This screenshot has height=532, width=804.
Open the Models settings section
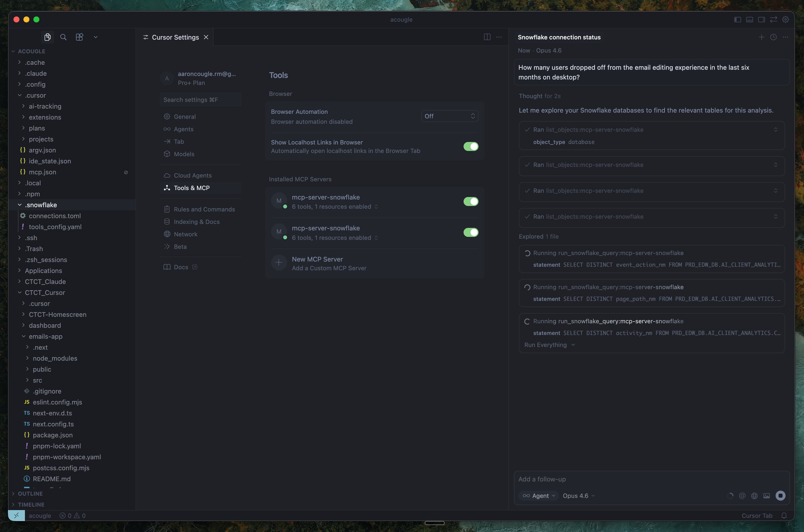184,154
